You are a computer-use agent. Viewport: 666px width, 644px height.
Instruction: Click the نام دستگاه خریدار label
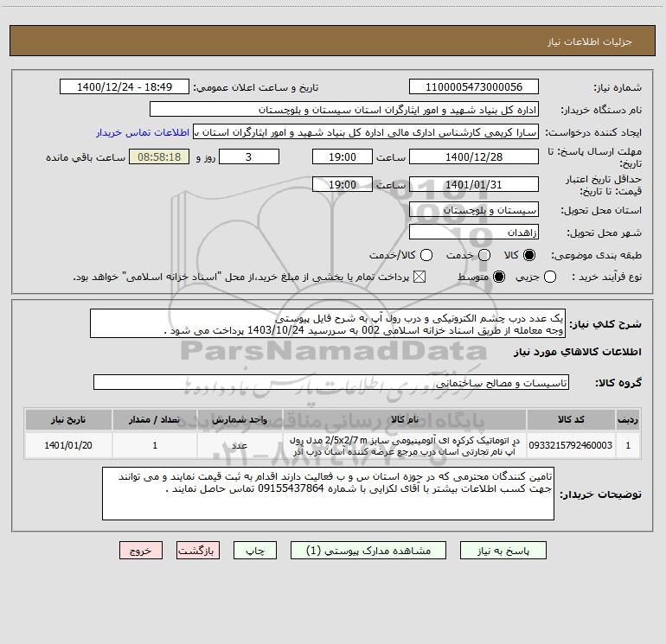point(601,111)
